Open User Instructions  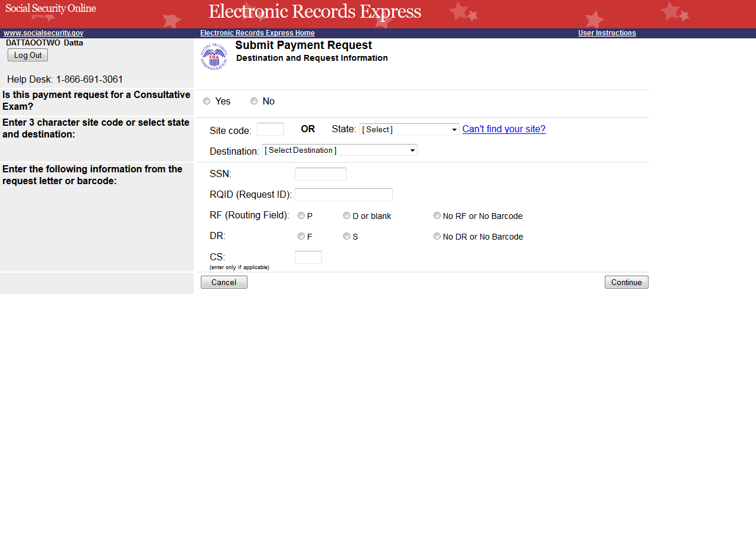[x=607, y=33]
